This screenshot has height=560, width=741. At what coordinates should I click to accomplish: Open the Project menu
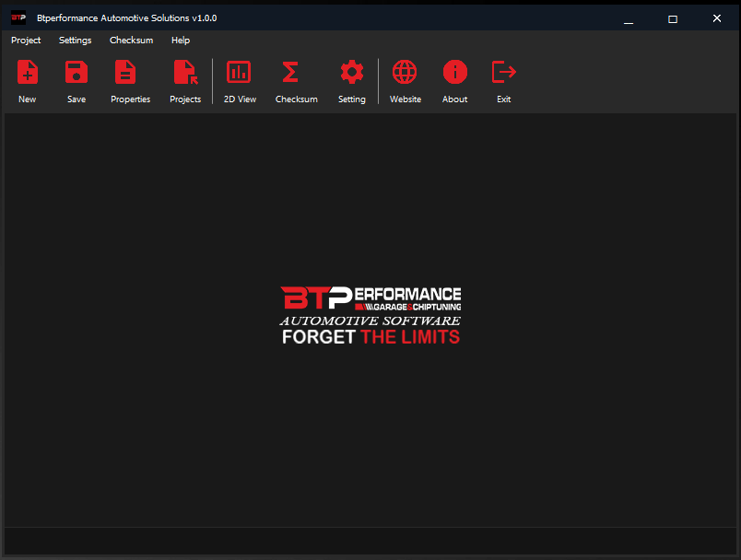tap(26, 40)
